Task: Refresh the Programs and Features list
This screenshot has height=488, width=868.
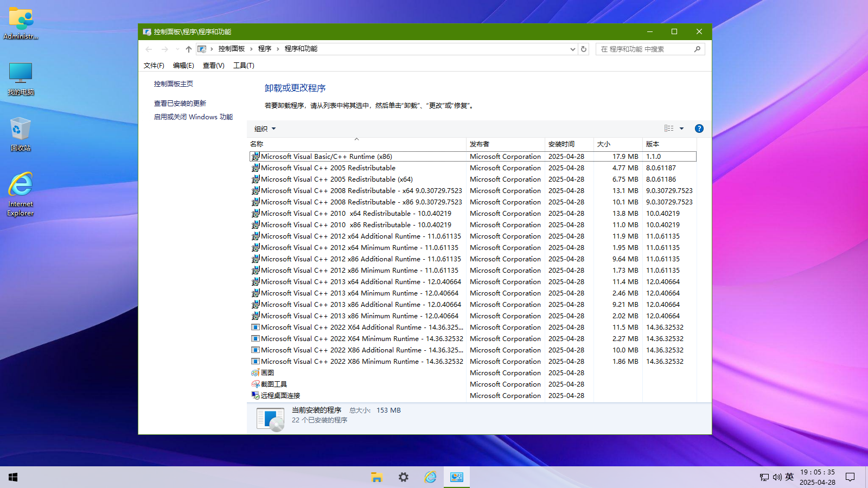Action: click(x=584, y=49)
